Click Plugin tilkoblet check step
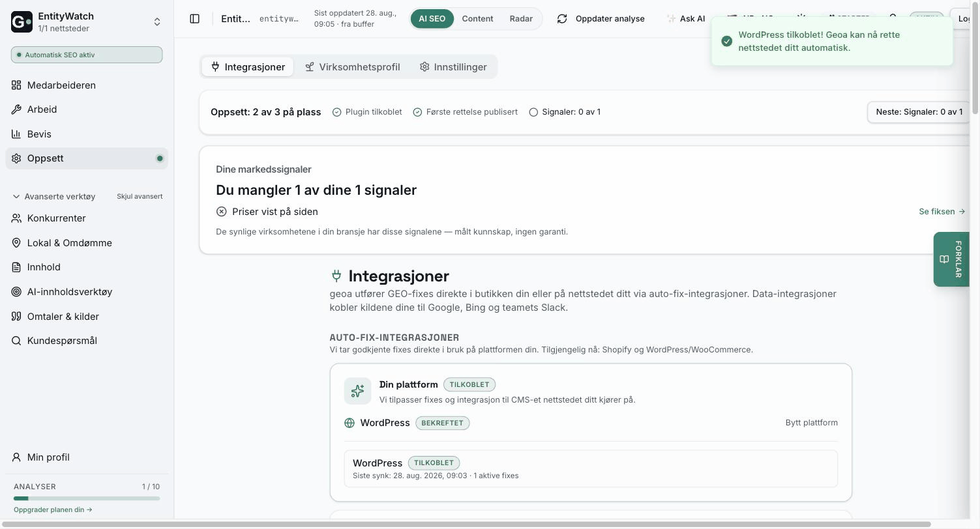Image resolution: width=980 pixels, height=529 pixels. pyautogui.click(x=367, y=112)
